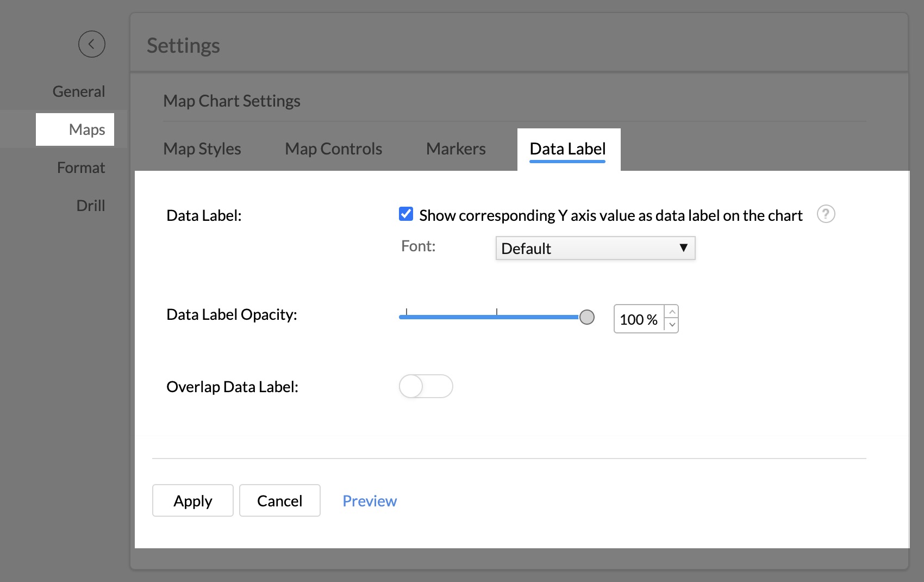The width and height of the screenshot is (924, 582).
Task: Increase opacity with the up stepper arrow
Action: click(672, 312)
